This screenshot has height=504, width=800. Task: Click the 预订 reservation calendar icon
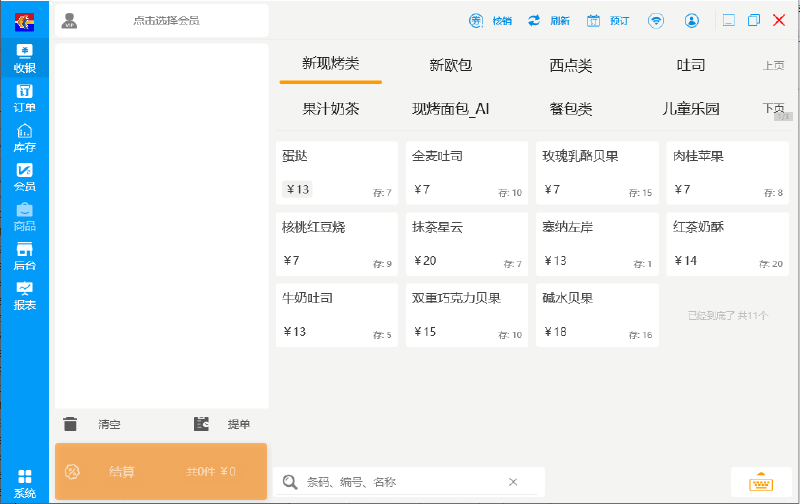593,21
